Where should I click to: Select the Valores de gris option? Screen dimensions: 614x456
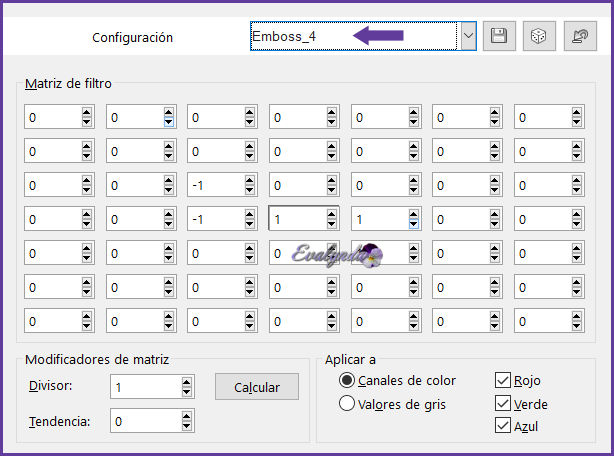tap(347, 404)
